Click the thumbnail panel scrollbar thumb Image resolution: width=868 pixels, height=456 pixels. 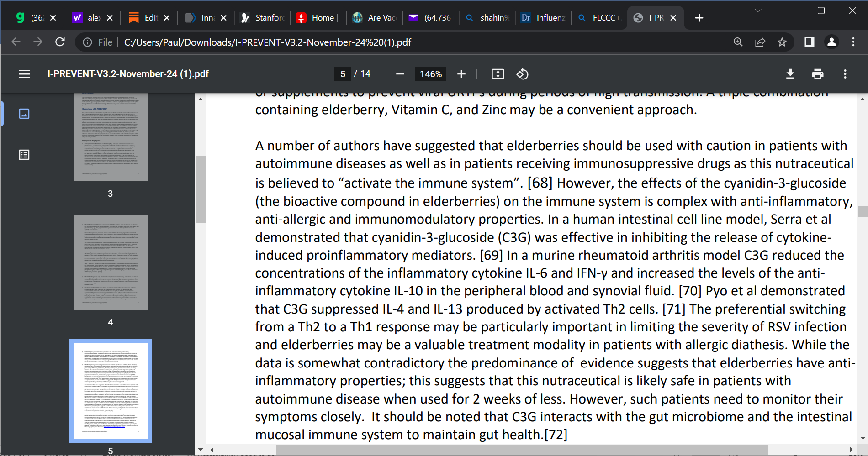(201, 189)
